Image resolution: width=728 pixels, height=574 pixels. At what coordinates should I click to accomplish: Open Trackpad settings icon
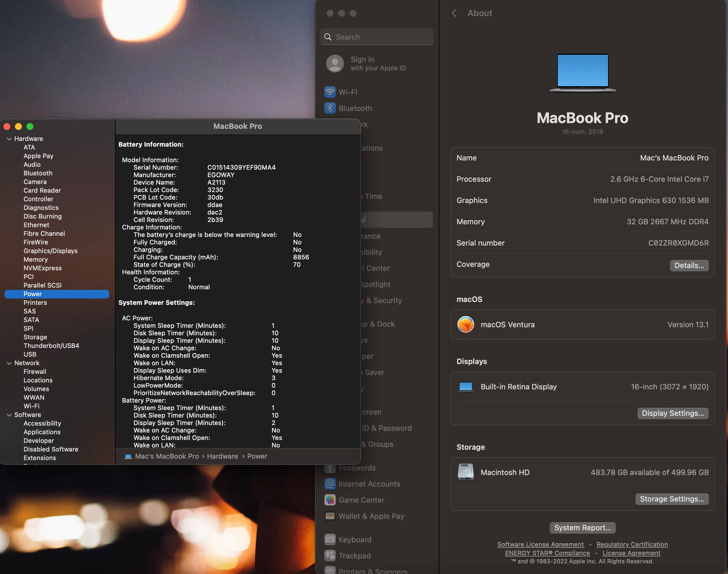coord(330,556)
